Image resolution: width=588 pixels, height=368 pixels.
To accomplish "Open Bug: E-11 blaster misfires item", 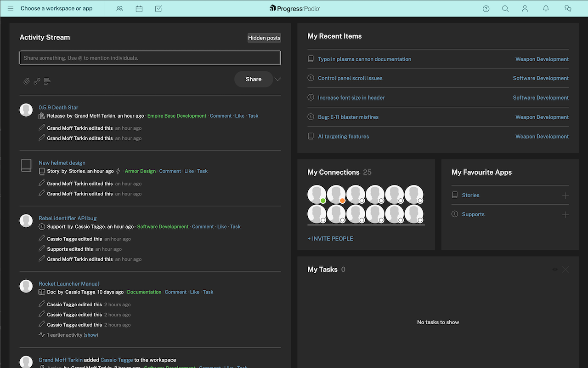I will (x=348, y=117).
